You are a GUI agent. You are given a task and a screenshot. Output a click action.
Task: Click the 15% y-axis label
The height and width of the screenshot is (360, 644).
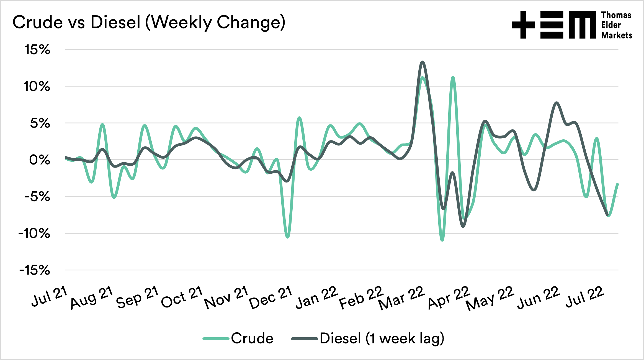pos(37,50)
